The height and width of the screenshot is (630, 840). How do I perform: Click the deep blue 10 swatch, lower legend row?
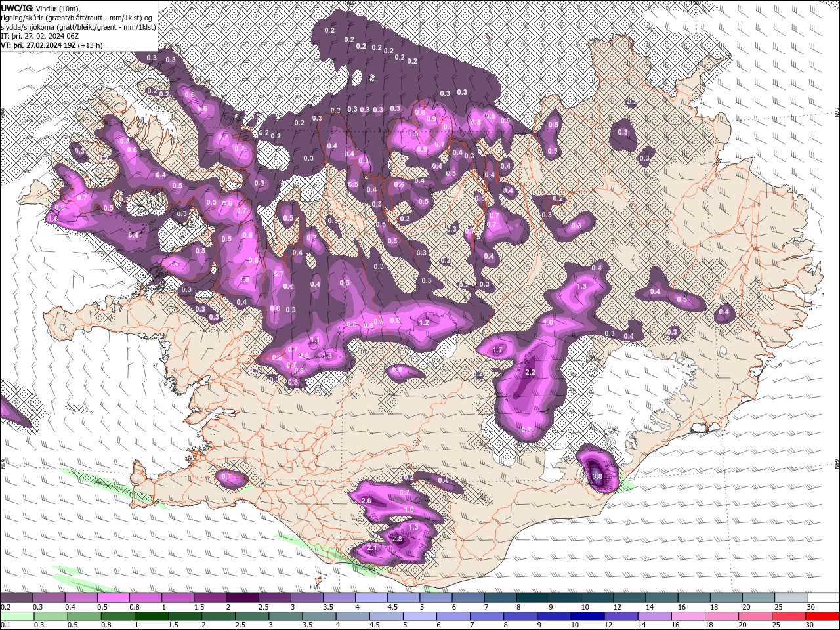(587, 616)
